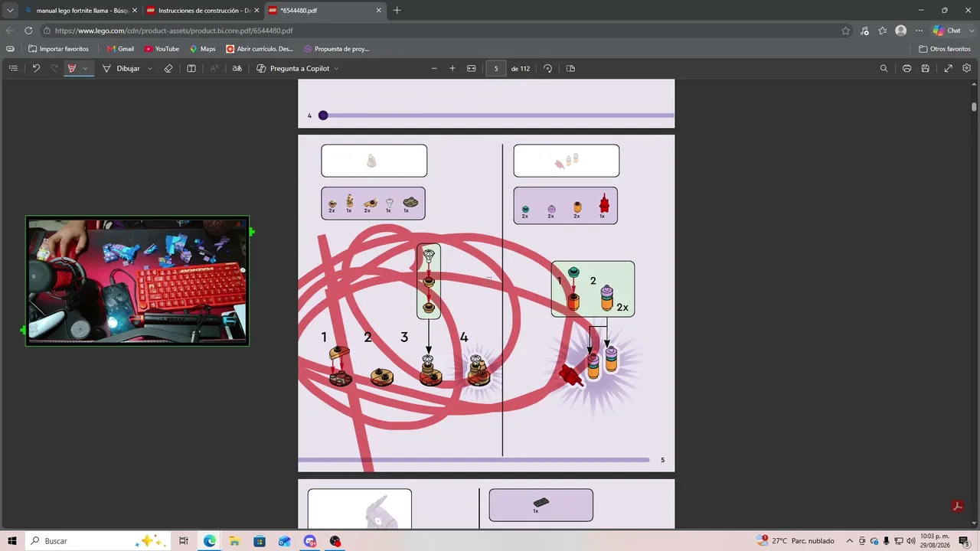
Task: Toggle the page view layout
Action: [570, 68]
